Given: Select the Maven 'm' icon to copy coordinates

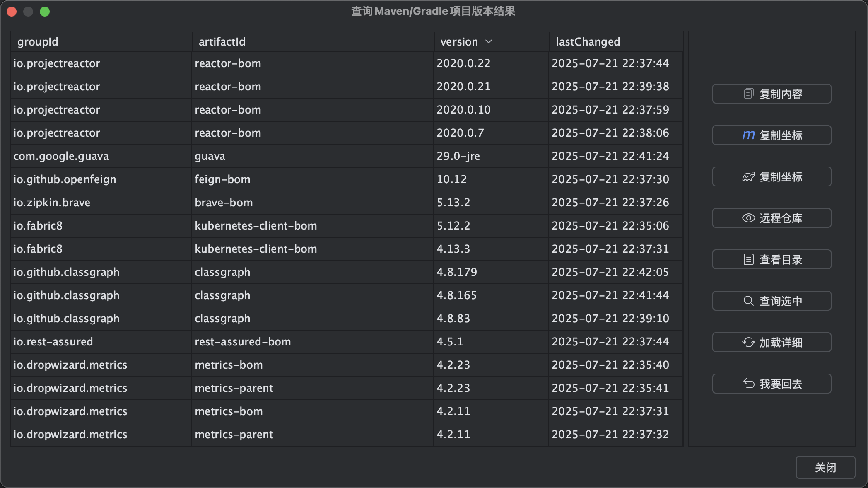Looking at the screenshot, I should click(748, 135).
